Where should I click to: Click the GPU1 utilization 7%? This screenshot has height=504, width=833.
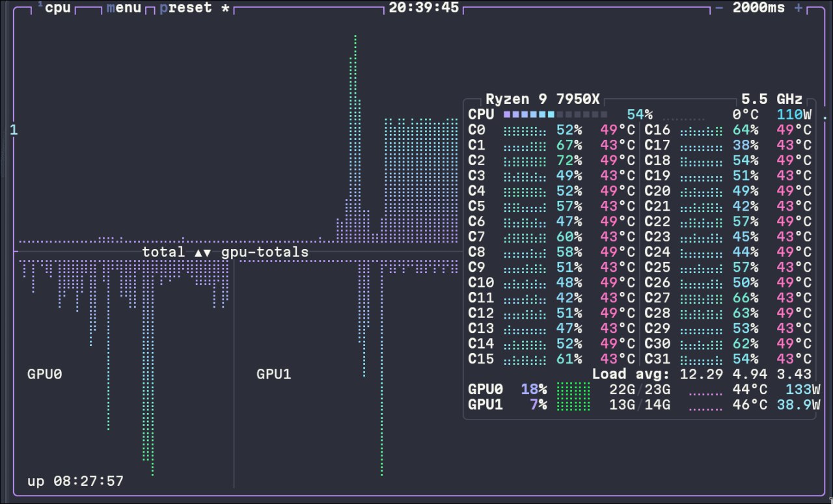tap(538, 405)
